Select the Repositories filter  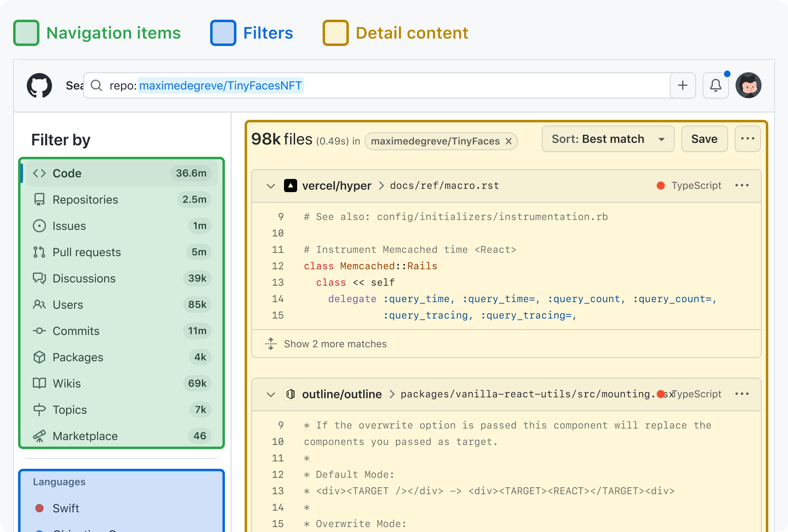pyautogui.click(x=121, y=199)
